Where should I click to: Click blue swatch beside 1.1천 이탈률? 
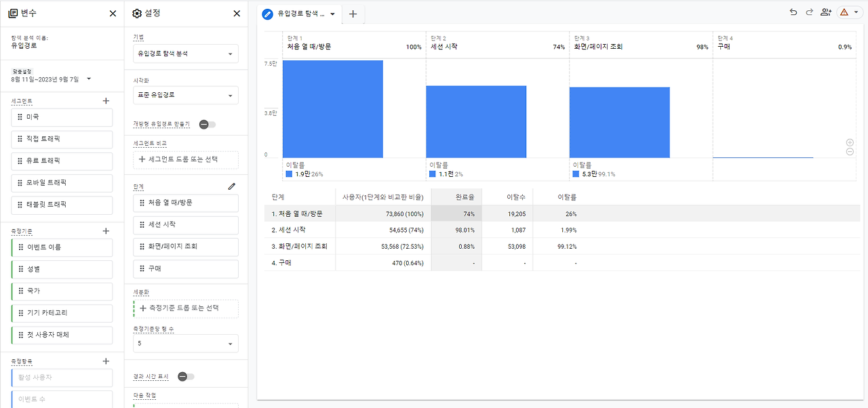433,174
